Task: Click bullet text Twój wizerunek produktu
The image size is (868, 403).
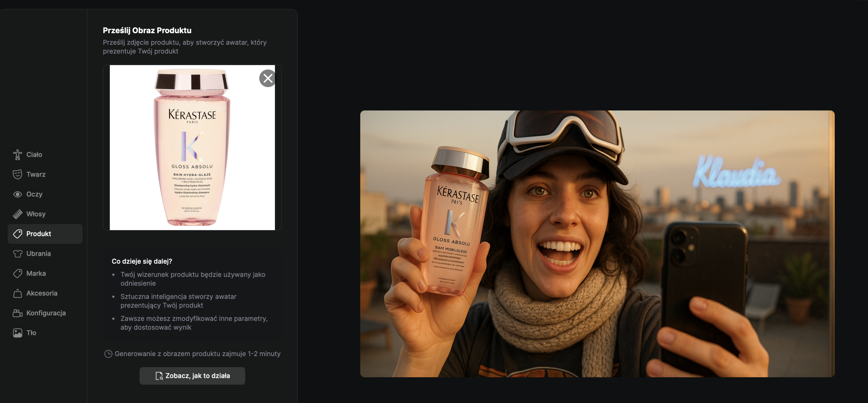Action: point(193,279)
